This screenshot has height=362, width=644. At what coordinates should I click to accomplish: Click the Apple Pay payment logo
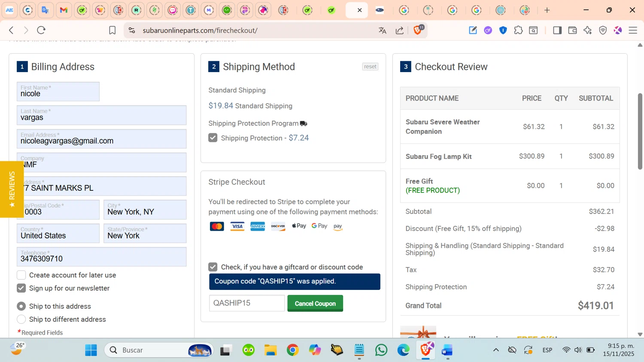click(x=299, y=226)
